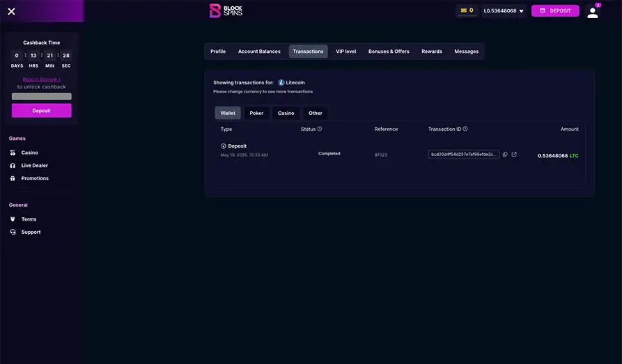Select the Other transactions filter
The height and width of the screenshot is (364, 622).
316,113
